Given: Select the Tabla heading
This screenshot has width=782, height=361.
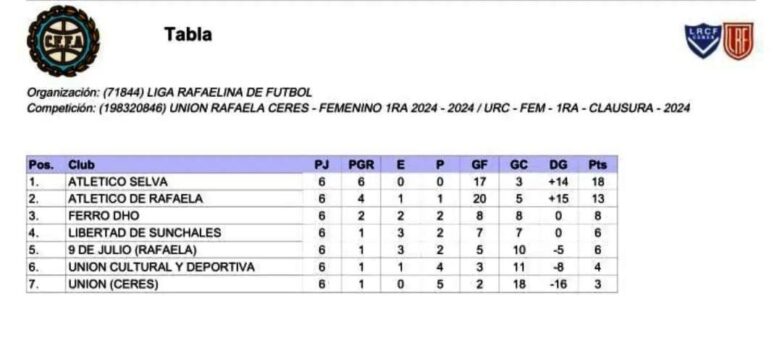Looking at the screenshot, I should pyautogui.click(x=188, y=34).
